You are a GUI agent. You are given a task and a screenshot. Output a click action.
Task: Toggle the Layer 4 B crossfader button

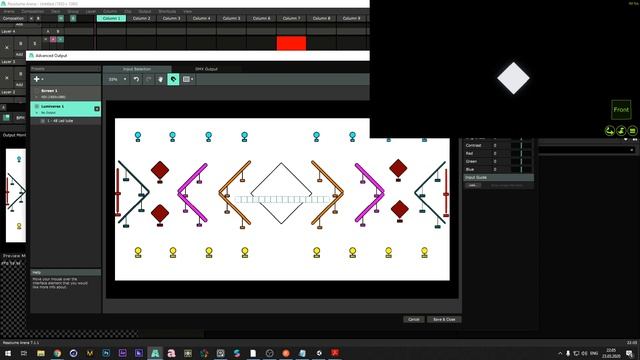point(58,31)
